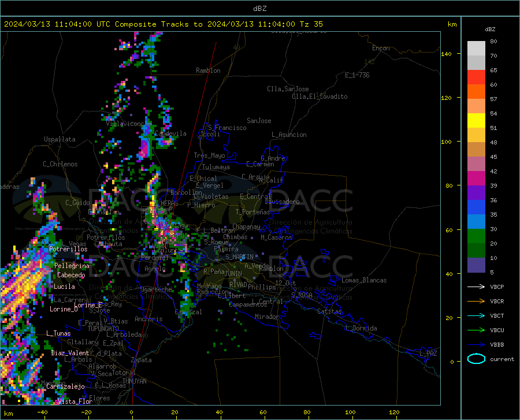The width and height of the screenshot is (520, 420).
Task: Click the 'Lomas_Blancas' map label
Action: pyautogui.click(x=364, y=280)
